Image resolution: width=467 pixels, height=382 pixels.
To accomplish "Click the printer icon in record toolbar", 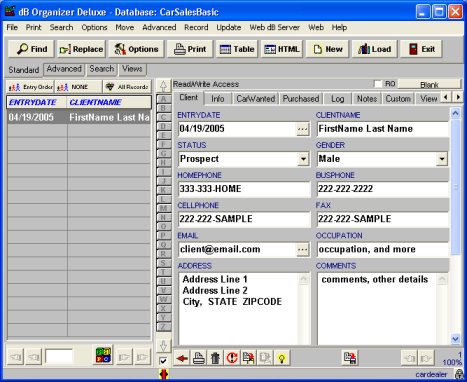I will (199, 358).
